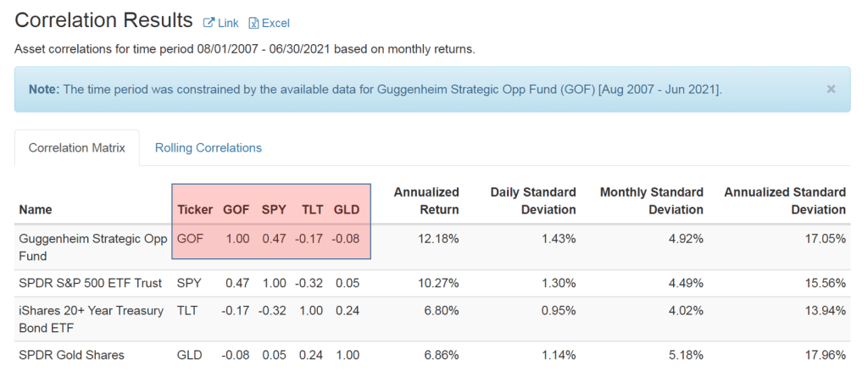Screen dimensions: 868x377
Task: Select the Correlation Matrix tab
Action: coord(77,147)
